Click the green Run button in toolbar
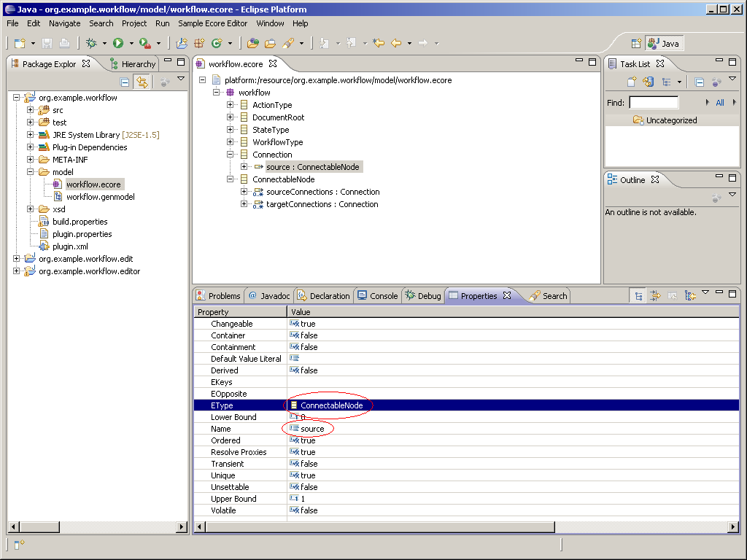Screen dimensions: 747x560 point(118,44)
